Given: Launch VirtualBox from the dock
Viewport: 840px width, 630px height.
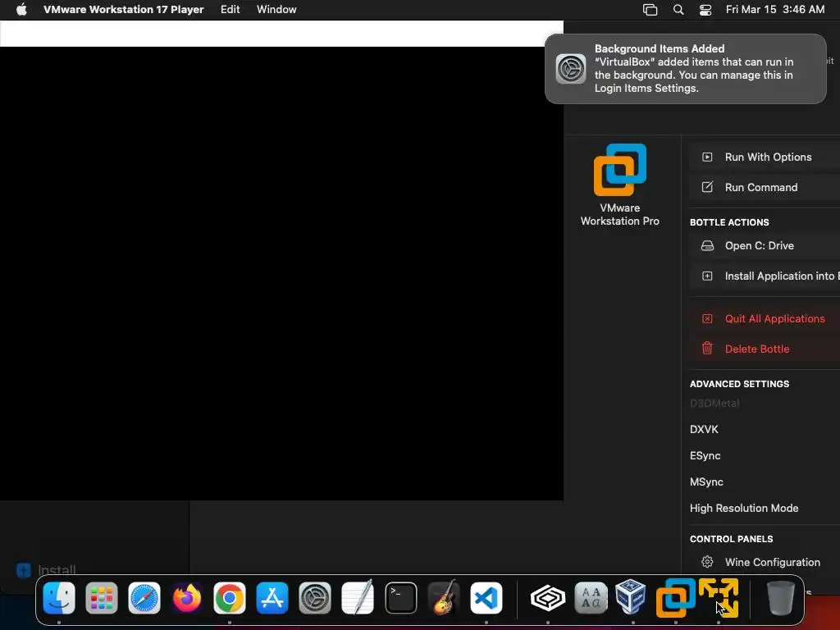Looking at the screenshot, I should click(631, 597).
